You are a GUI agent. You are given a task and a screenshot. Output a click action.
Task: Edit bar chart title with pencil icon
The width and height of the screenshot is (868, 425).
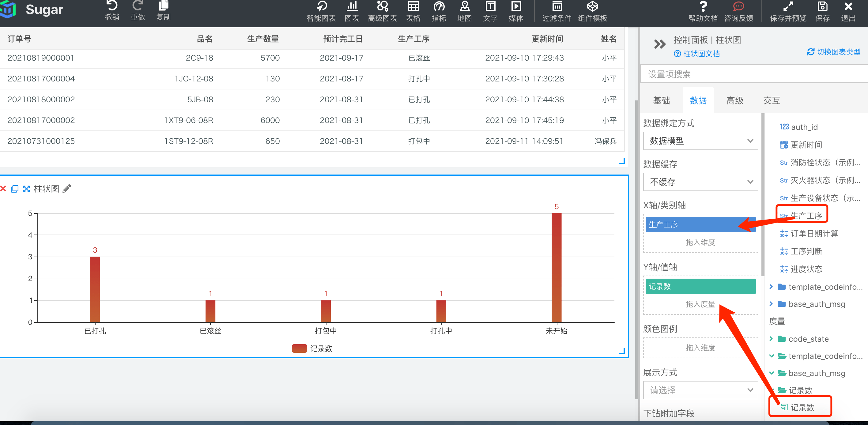point(67,189)
